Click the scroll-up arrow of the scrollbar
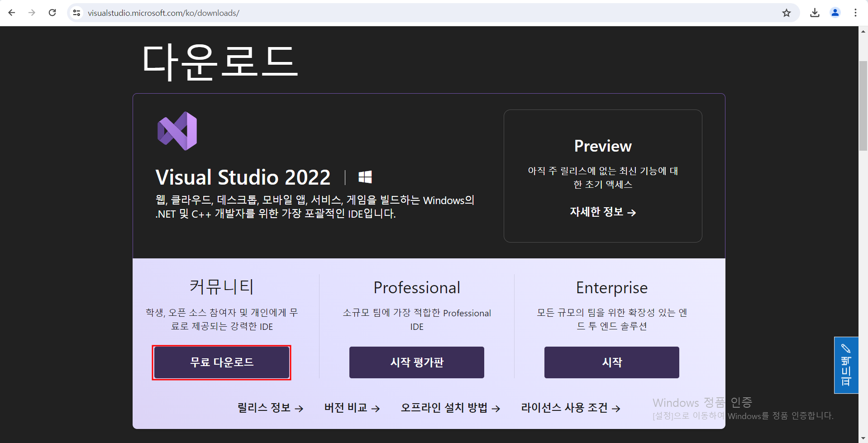Viewport: 868px width, 443px height. tap(863, 32)
